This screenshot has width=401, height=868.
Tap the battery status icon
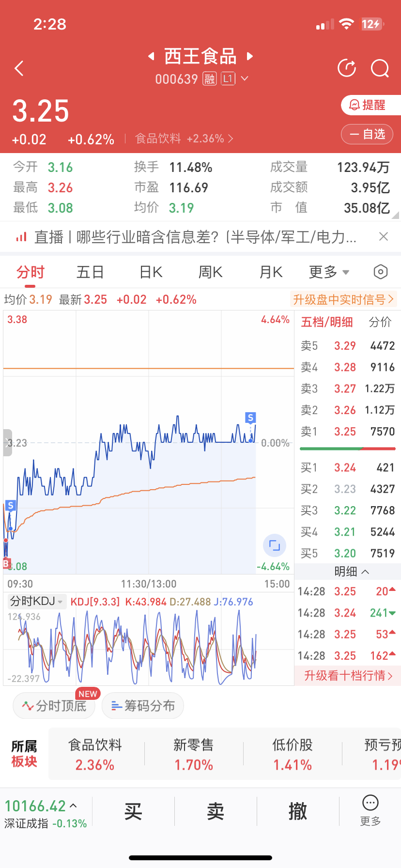pos(372,24)
